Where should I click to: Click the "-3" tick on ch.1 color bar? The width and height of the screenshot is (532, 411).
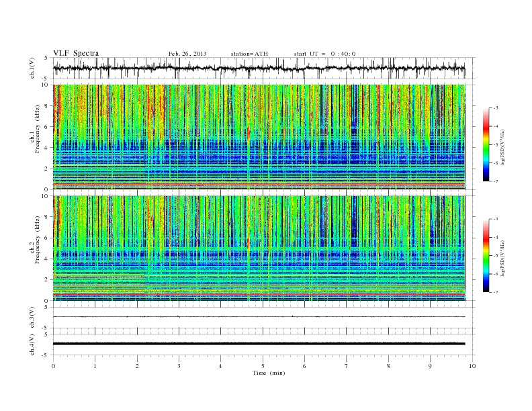496,108
